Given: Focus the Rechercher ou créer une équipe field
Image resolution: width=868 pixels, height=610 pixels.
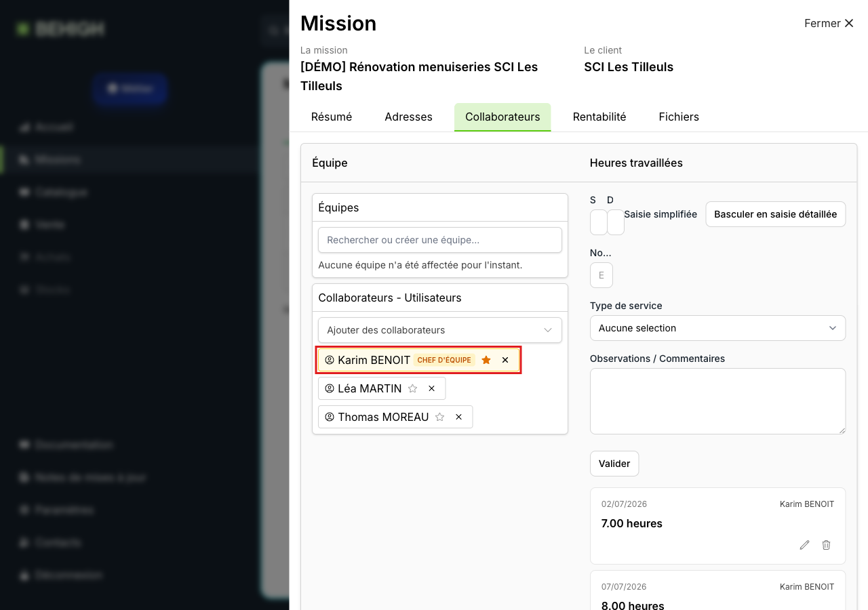Looking at the screenshot, I should [x=440, y=240].
